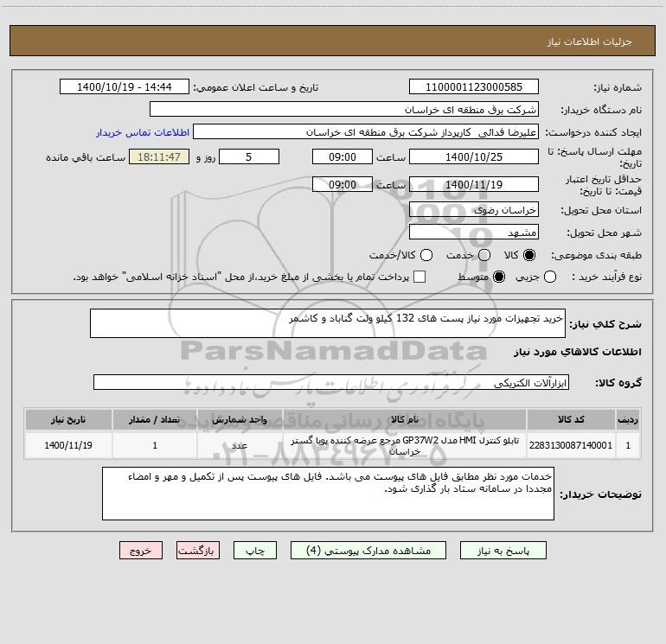Screen dimensions: 666x644
Task: Click the پاسخ به نیاز button
Action: 503,551
